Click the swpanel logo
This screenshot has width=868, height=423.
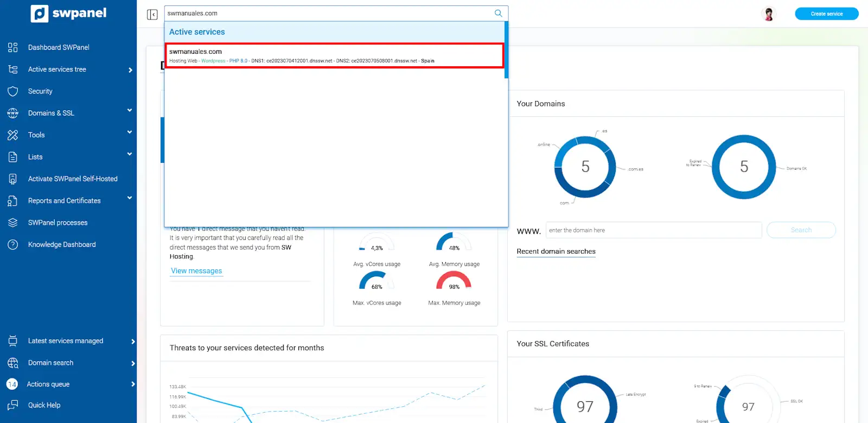pyautogui.click(x=69, y=13)
